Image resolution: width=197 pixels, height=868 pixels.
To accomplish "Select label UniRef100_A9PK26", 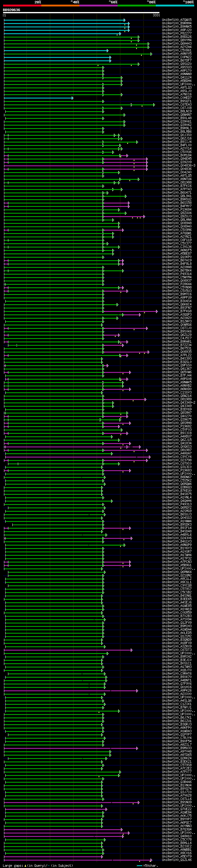I will point(177,691).
